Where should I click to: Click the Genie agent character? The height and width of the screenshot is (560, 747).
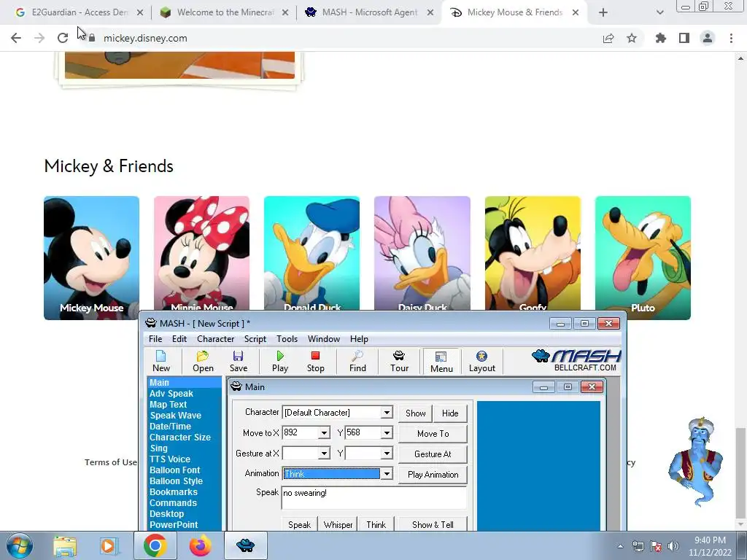point(697,461)
